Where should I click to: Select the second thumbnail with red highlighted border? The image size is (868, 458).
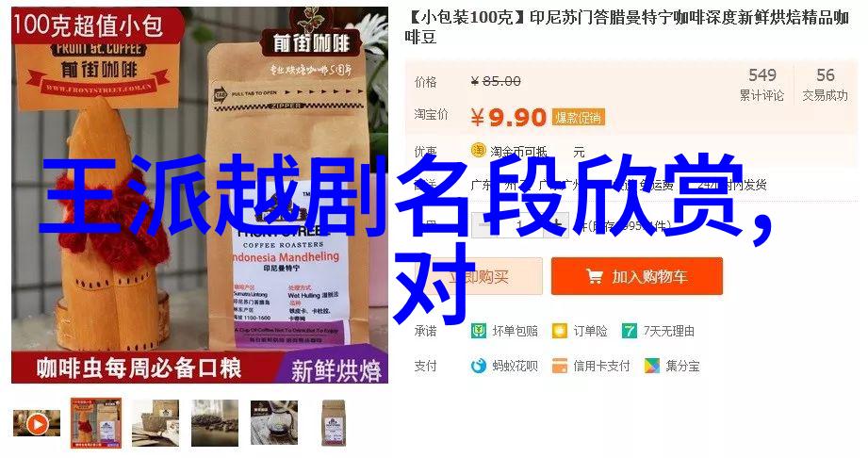pos(96,423)
